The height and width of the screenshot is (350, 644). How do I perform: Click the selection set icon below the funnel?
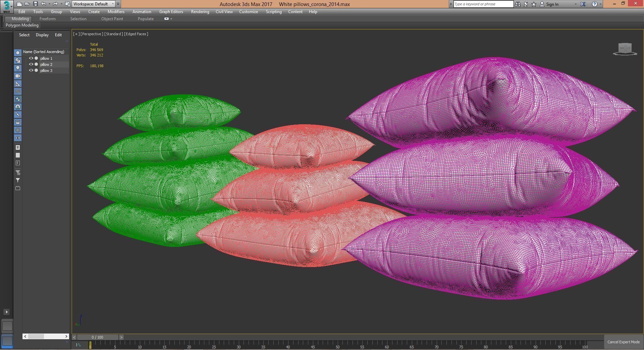(x=18, y=188)
